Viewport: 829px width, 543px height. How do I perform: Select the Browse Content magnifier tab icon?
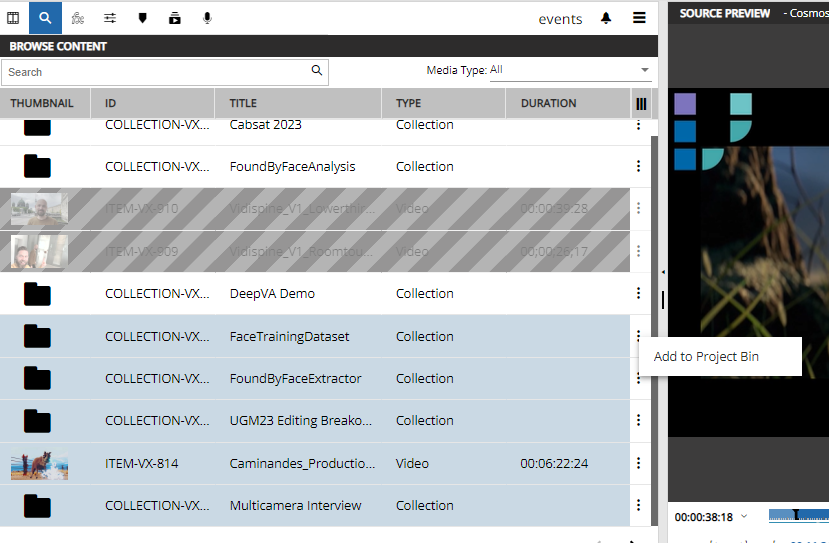(45, 18)
